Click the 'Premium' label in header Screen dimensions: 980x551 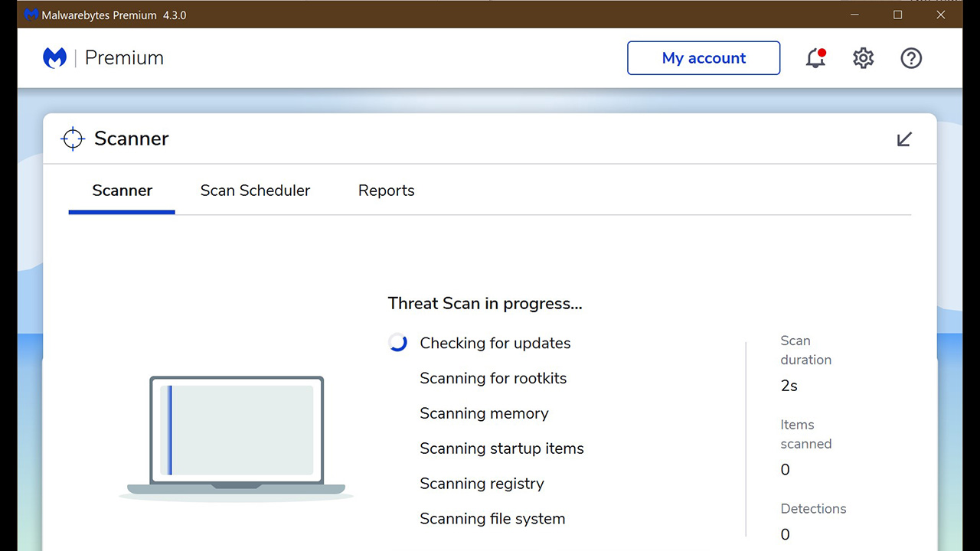coord(124,58)
